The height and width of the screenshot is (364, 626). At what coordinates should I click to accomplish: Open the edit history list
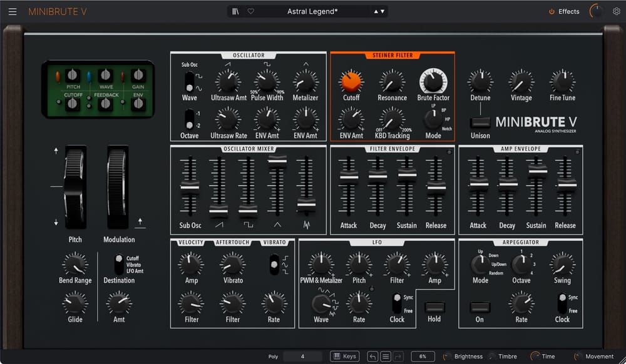pyautogui.click(x=385, y=356)
